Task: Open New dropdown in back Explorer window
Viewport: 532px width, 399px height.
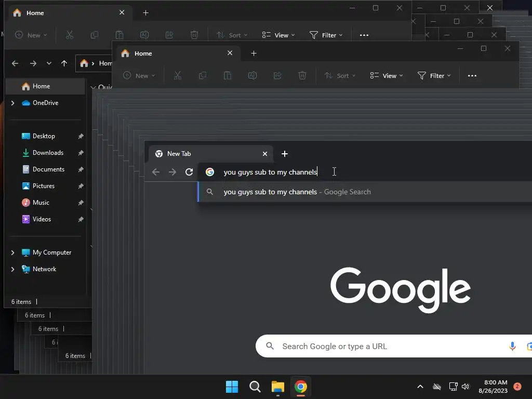Action: (31, 35)
